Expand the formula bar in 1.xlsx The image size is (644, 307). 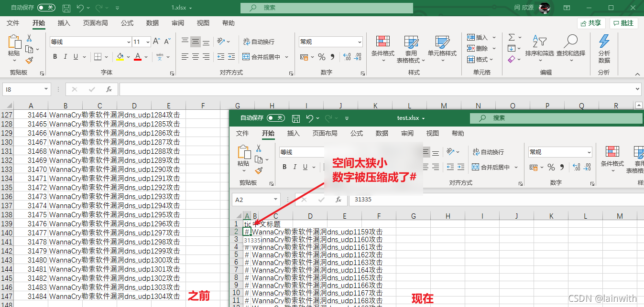[638, 89]
